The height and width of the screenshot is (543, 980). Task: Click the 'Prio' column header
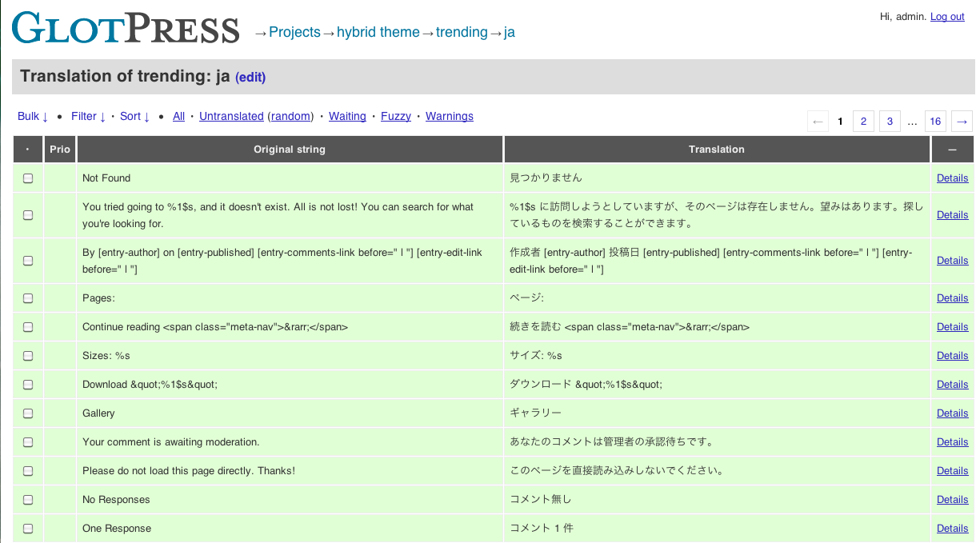pyautogui.click(x=60, y=150)
